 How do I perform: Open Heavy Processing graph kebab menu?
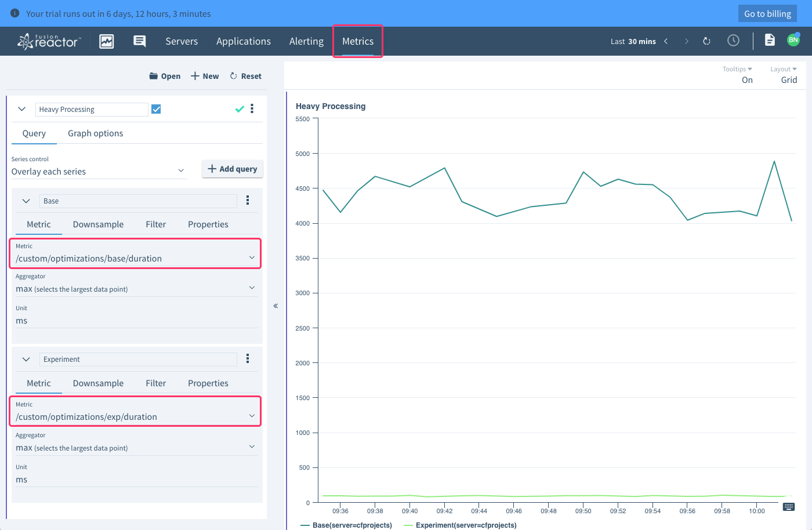[252, 109]
